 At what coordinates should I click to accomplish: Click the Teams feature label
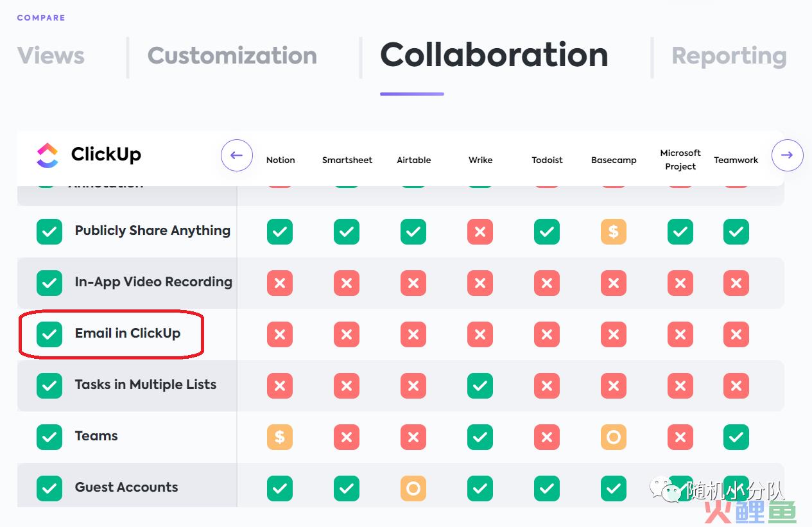click(x=96, y=436)
